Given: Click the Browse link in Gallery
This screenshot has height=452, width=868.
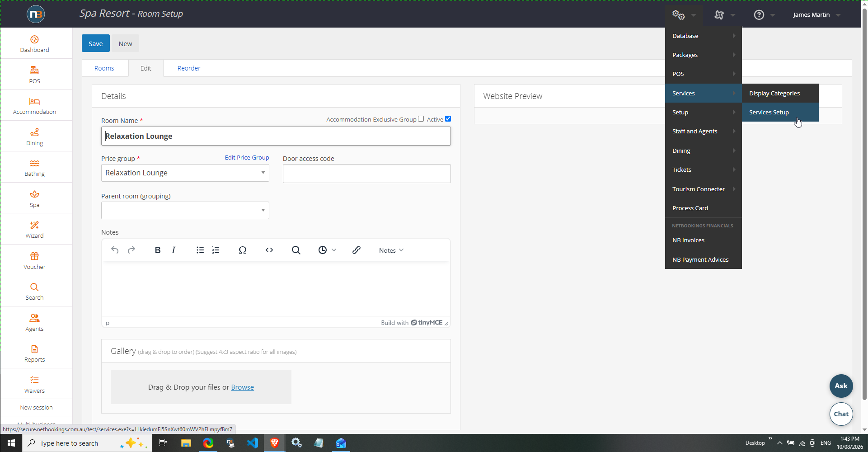Looking at the screenshot, I should point(243,387).
